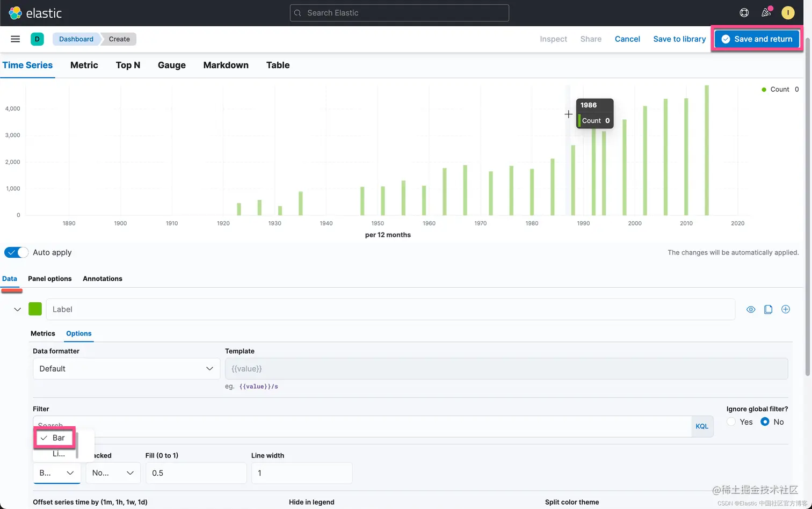Image resolution: width=812 pixels, height=509 pixels.
Task: Open the Annotations tab
Action: 103,279
